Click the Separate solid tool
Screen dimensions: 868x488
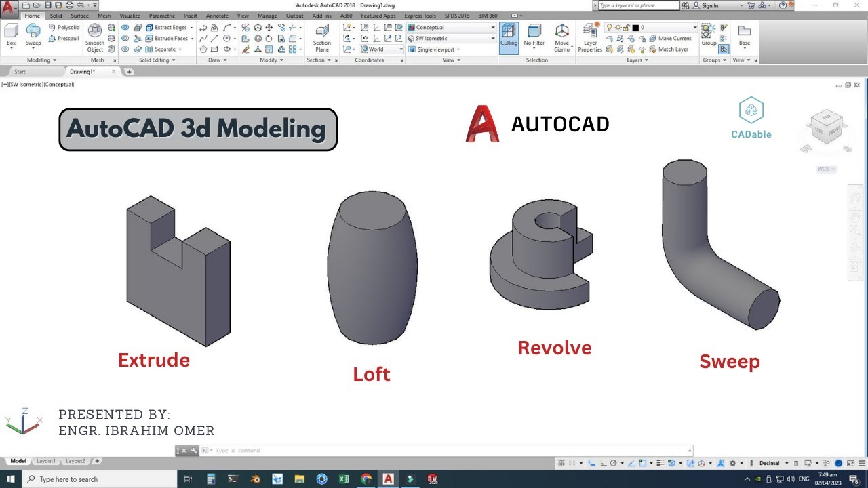tap(163, 49)
